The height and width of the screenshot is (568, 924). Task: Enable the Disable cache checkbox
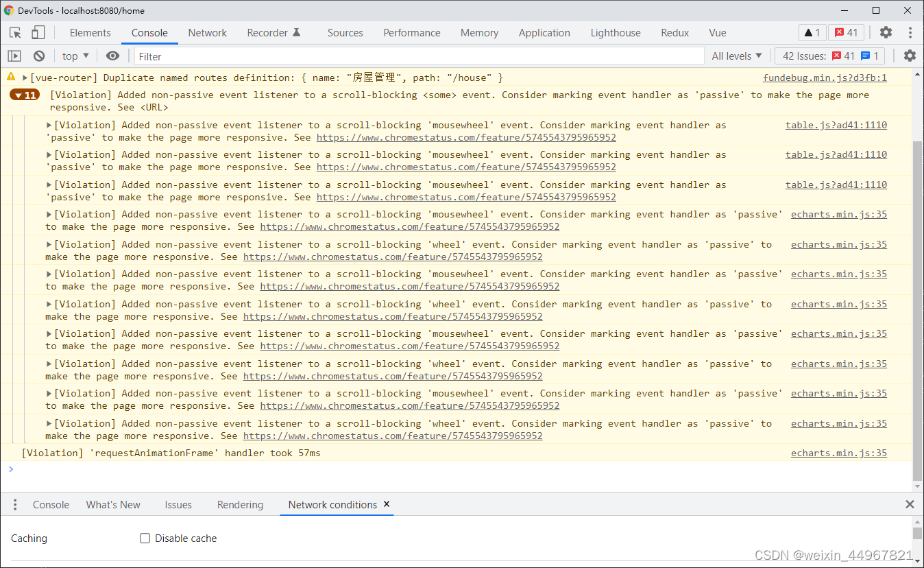[x=145, y=538]
